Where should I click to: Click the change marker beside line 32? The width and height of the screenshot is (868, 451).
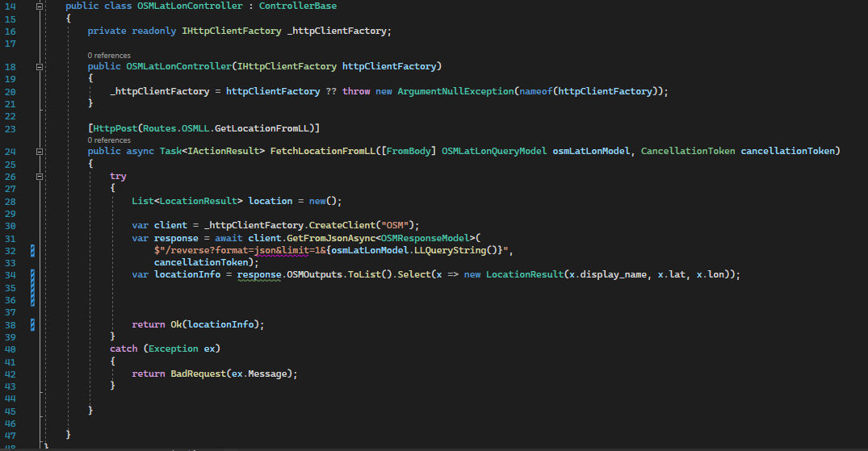pos(32,251)
